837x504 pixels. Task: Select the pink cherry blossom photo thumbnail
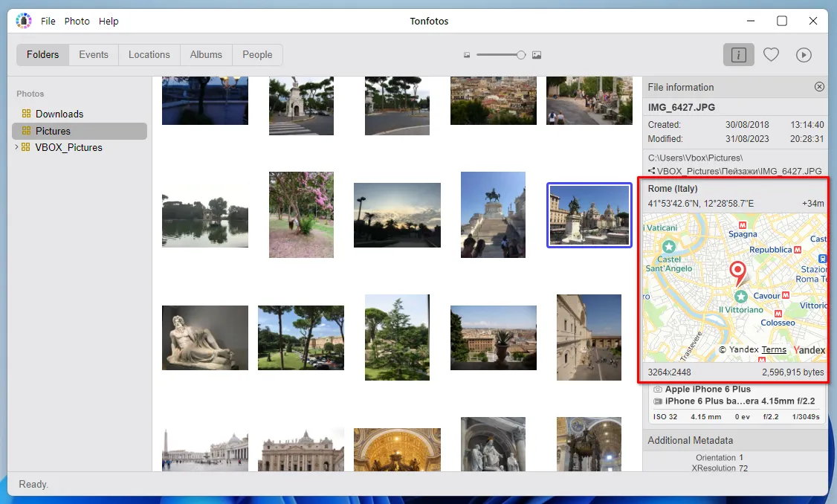[x=301, y=215]
